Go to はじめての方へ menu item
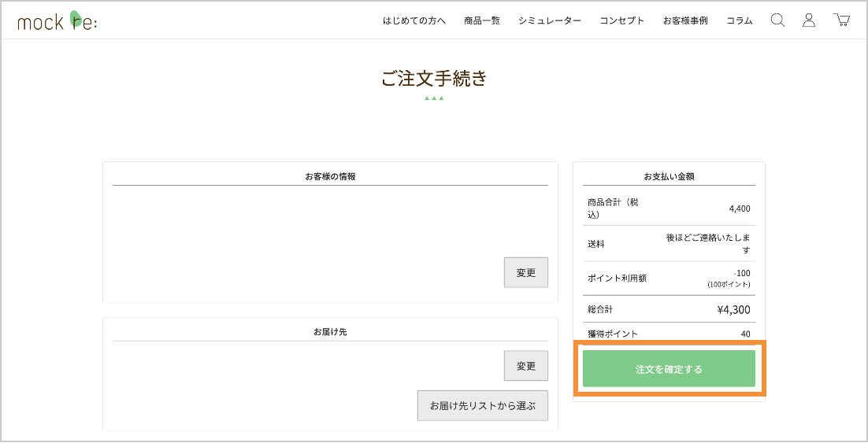Image resolution: width=868 pixels, height=443 pixels. [414, 21]
